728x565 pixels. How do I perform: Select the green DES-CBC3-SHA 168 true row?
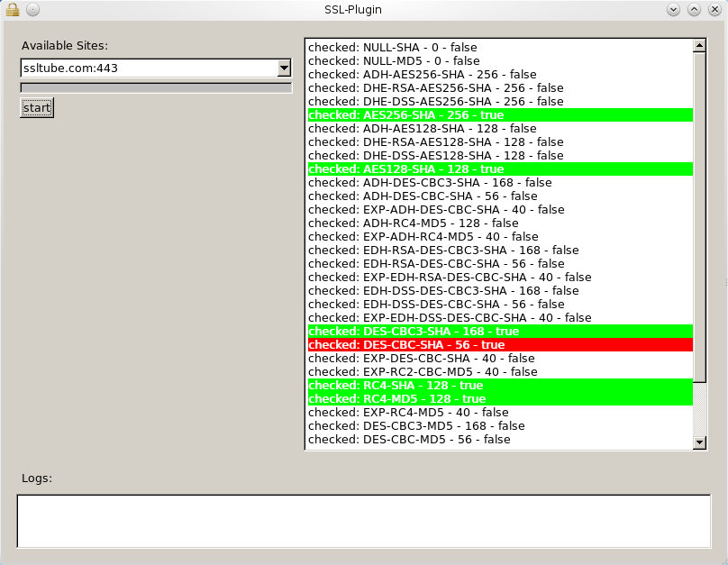(499, 332)
